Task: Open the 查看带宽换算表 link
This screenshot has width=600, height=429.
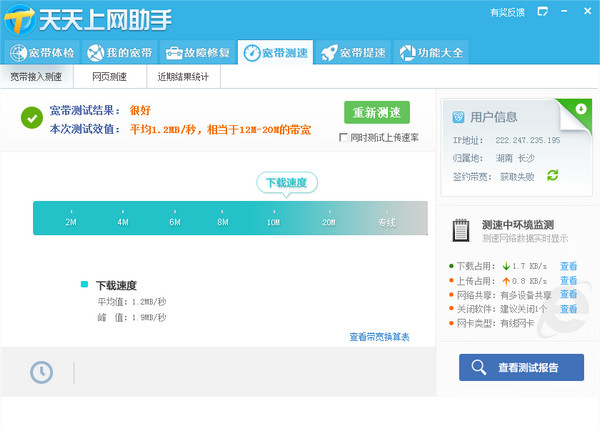Action: pyautogui.click(x=379, y=337)
